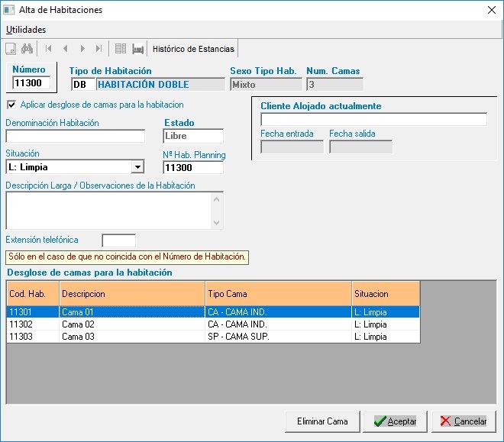Open the Utilidades menu
The image size is (504, 442).
point(26,30)
